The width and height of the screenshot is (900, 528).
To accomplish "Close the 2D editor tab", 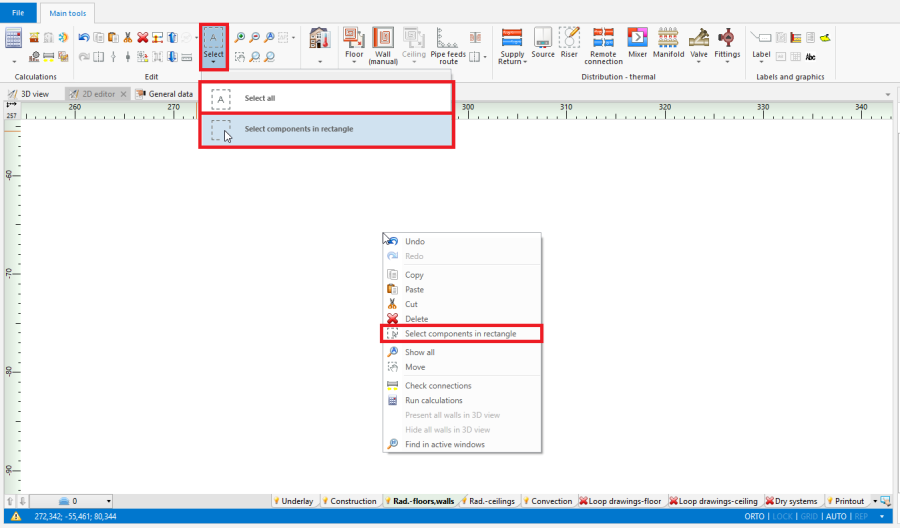I will pos(124,94).
